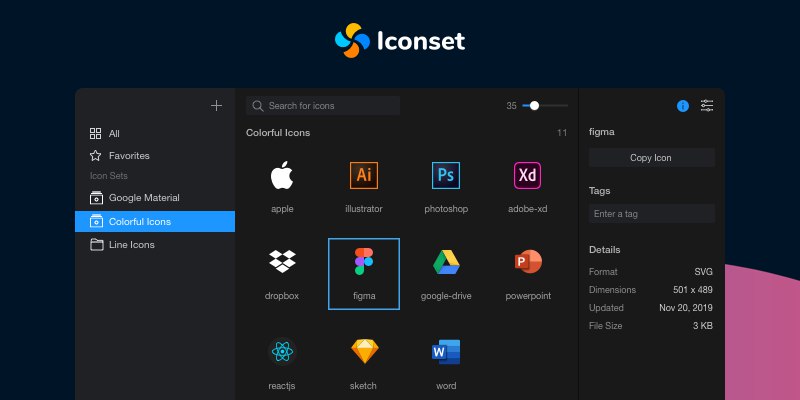Screen dimensions: 800x400
Task: Click the magnifier icon in search
Action: (258, 106)
